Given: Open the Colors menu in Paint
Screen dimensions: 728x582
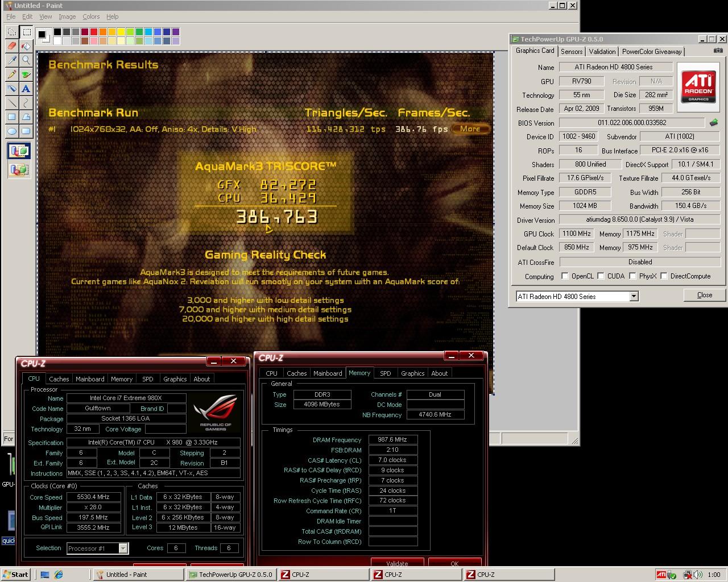Looking at the screenshot, I should tap(91, 16).
